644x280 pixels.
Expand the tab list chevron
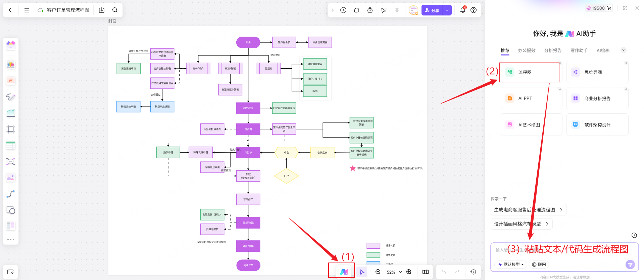point(624,50)
